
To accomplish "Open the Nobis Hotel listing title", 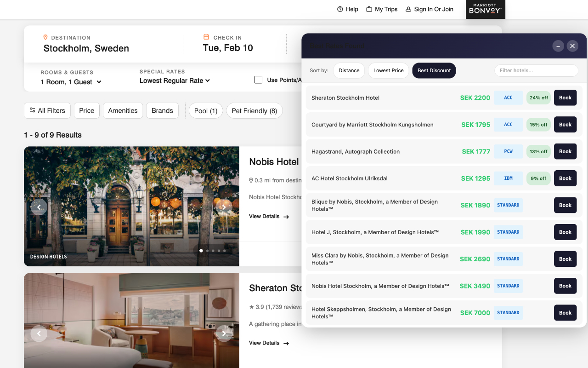I will pyautogui.click(x=275, y=161).
